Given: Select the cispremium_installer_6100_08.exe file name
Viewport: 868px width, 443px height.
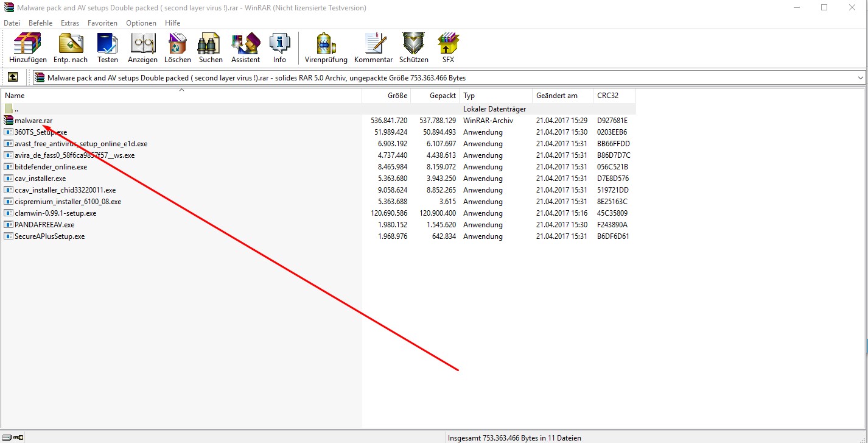Looking at the screenshot, I should [68, 202].
